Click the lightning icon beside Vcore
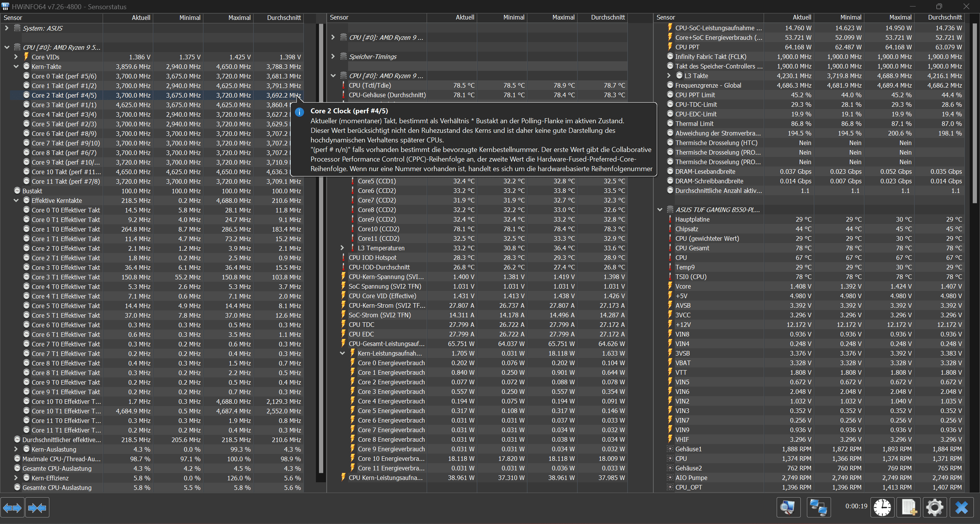The image size is (980, 524). pyautogui.click(x=670, y=286)
